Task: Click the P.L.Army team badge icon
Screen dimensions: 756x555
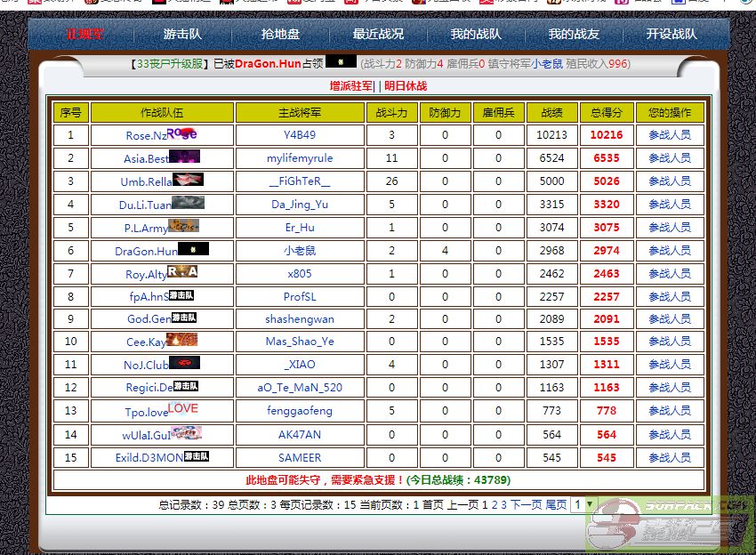Action: click(183, 226)
